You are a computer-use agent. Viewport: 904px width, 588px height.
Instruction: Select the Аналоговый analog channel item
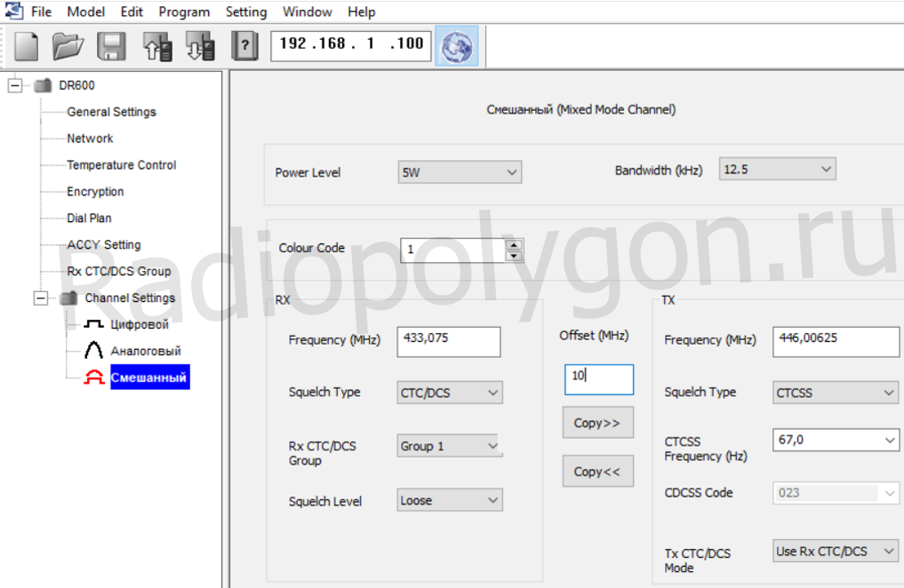click(145, 352)
